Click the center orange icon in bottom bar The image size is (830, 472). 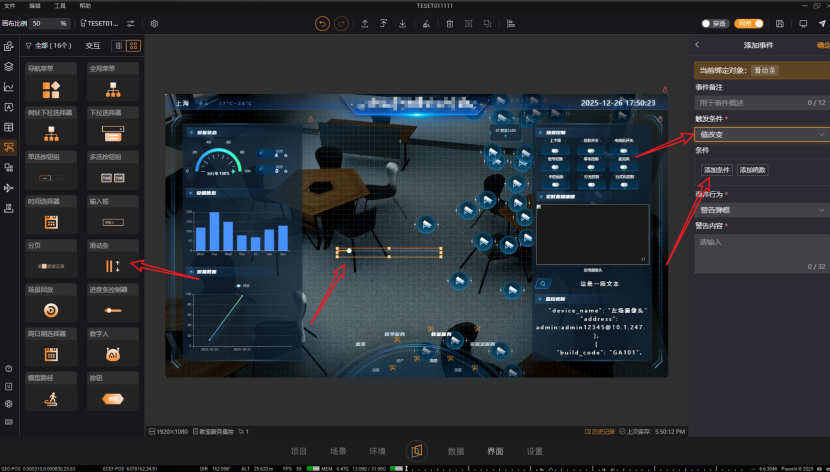point(417,451)
